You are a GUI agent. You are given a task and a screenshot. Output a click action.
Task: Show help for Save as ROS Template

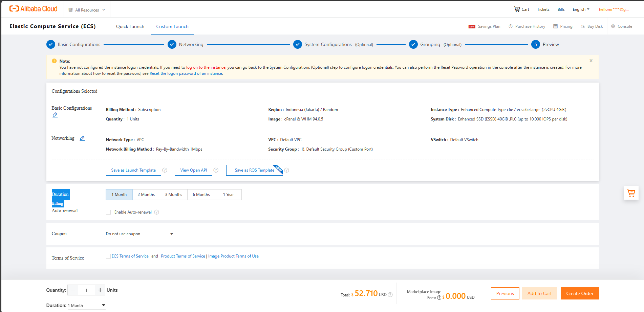[x=286, y=170]
